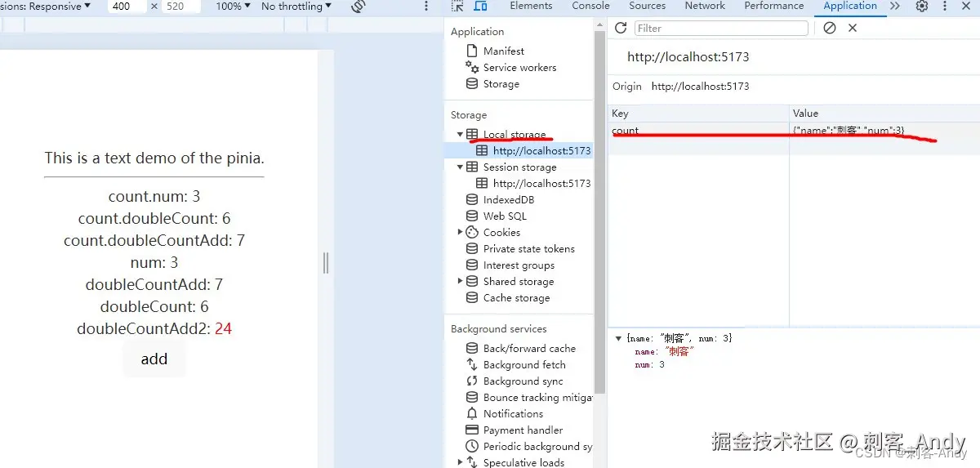
Task: Open the No throttling dropdown
Action: [296, 7]
